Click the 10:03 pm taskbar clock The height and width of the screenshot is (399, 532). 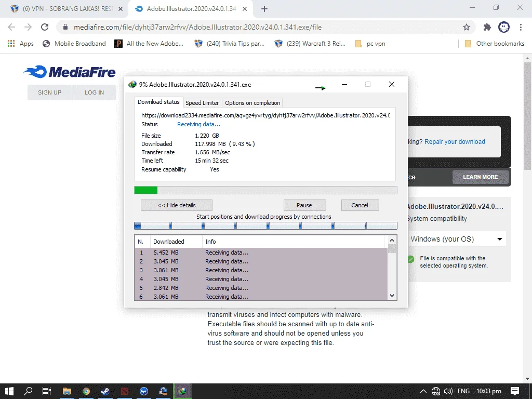coord(489,391)
